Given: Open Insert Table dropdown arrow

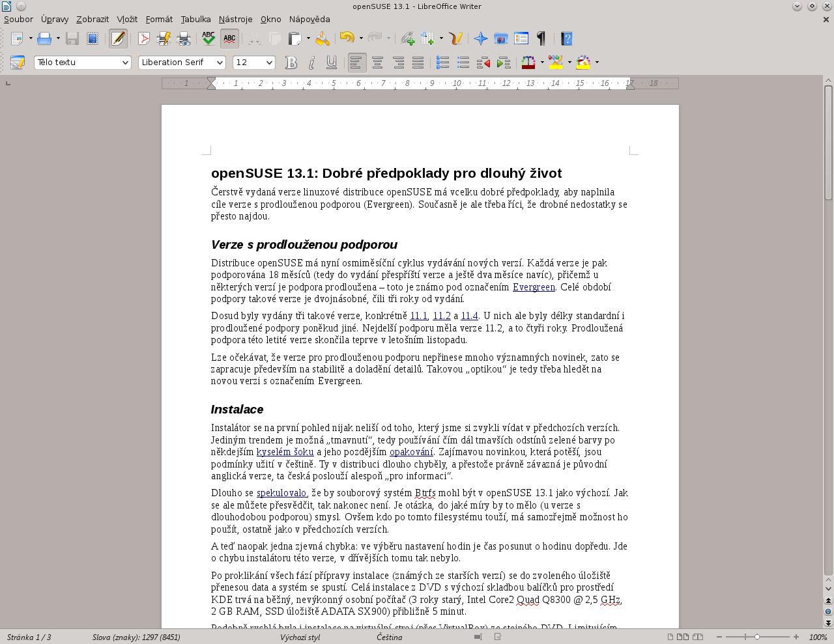Looking at the screenshot, I should tap(441, 38).
